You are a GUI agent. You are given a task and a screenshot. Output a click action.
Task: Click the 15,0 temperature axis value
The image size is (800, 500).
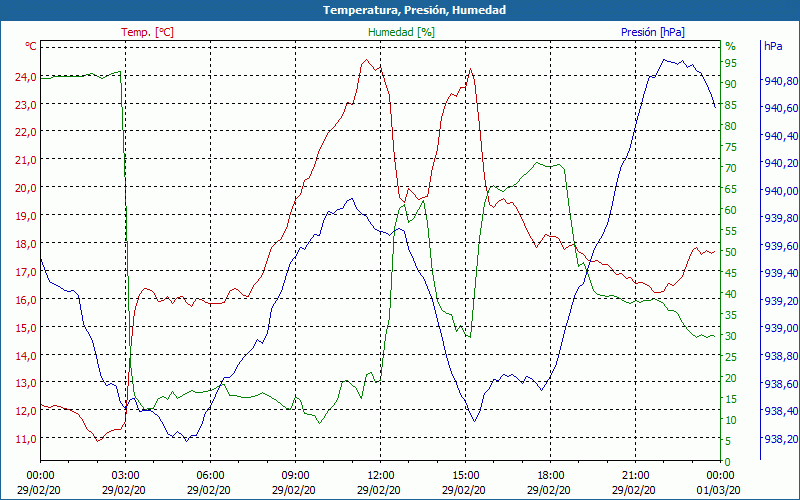pyautogui.click(x=27, y=328)
